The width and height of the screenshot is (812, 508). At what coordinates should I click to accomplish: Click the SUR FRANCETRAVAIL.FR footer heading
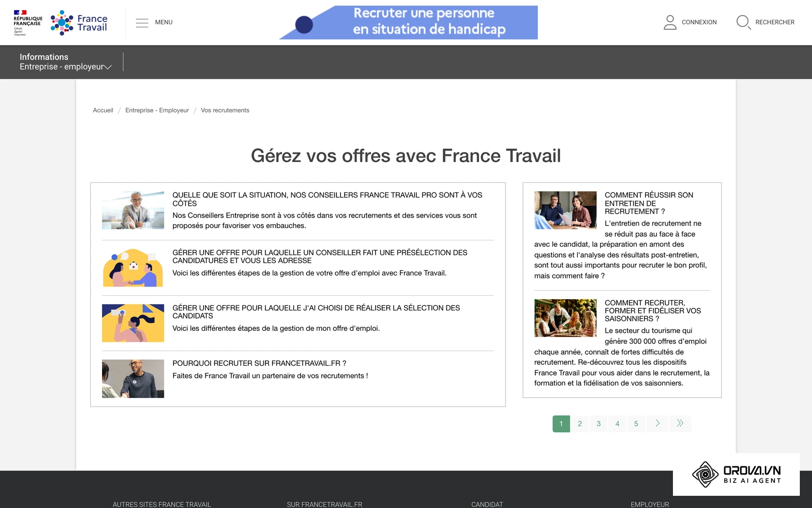click(x=325, y=504)
